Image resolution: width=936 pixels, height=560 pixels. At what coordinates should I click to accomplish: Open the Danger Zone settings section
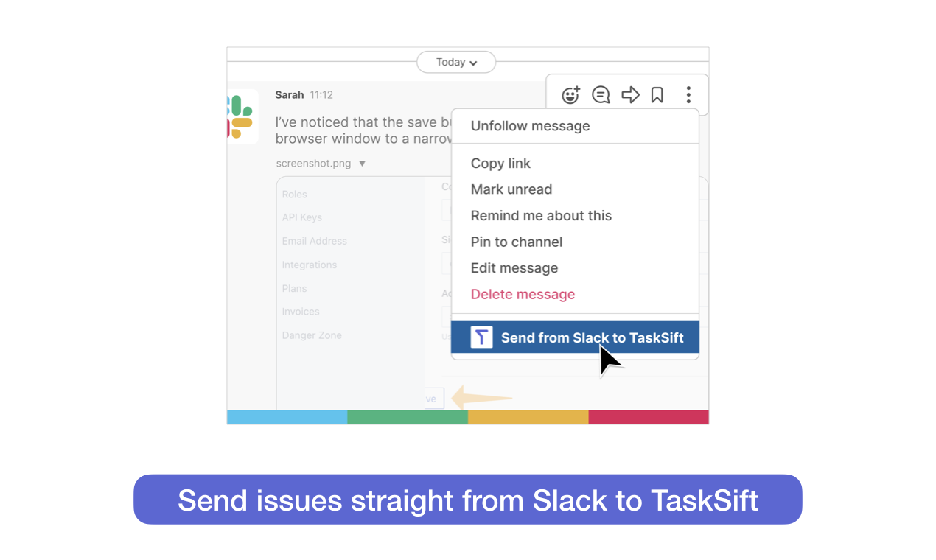pos(311,335)
